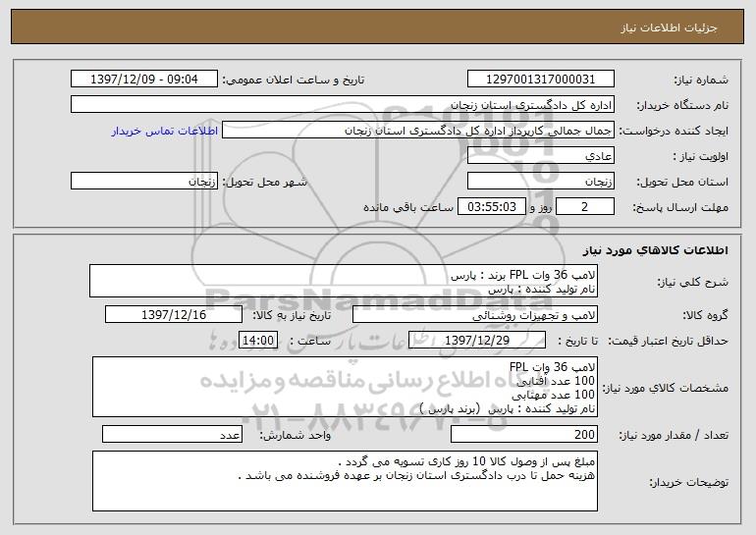
Task: Click the label شهر محل تحویل
Action: 264,183
